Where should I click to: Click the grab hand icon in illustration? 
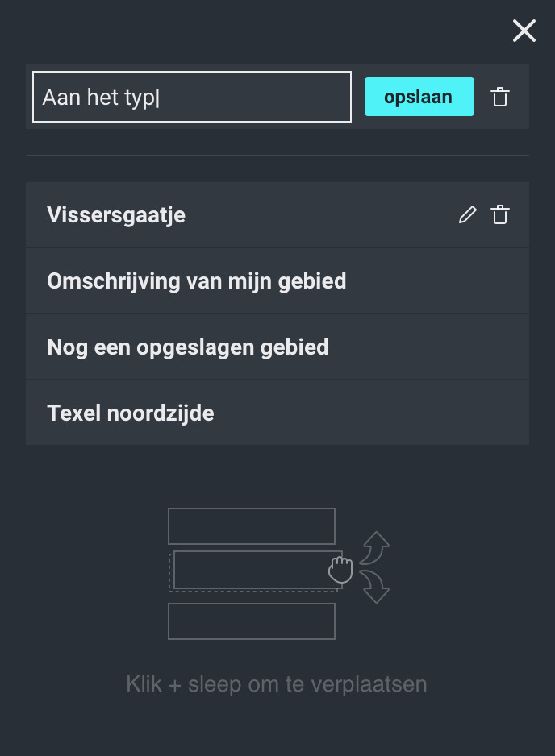point(341,569)
